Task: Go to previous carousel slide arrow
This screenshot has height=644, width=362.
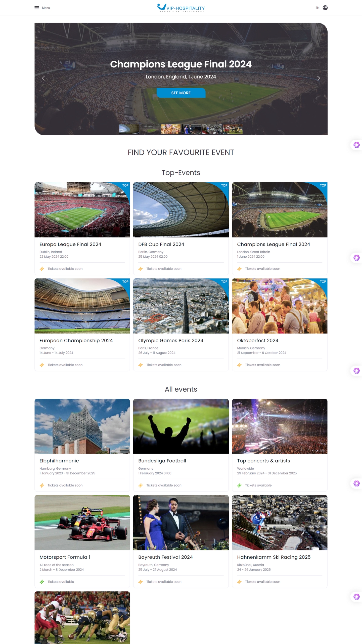Action: tap(43, 78)
